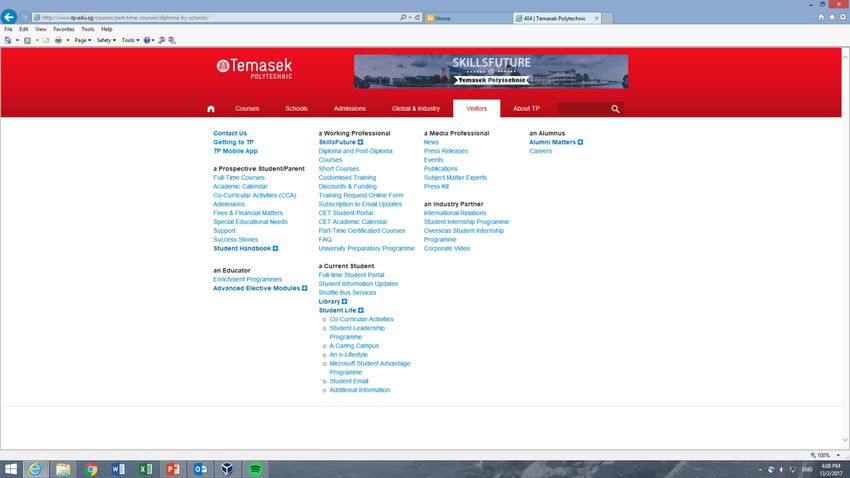Click the SkillsFuture banner image
850x478 pixels.
(x=491, y=71)
